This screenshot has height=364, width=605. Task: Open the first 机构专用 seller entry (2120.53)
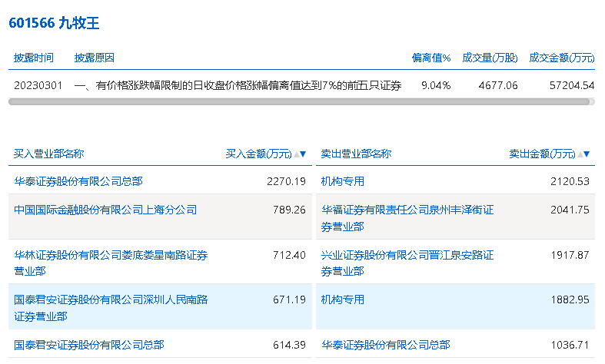click(x=343, y=181)
